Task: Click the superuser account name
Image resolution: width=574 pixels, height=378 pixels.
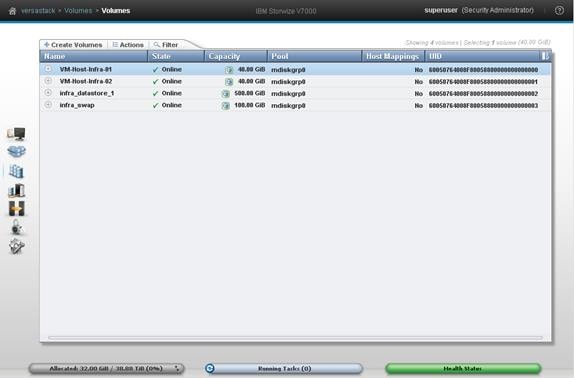Action: point(441,10)
